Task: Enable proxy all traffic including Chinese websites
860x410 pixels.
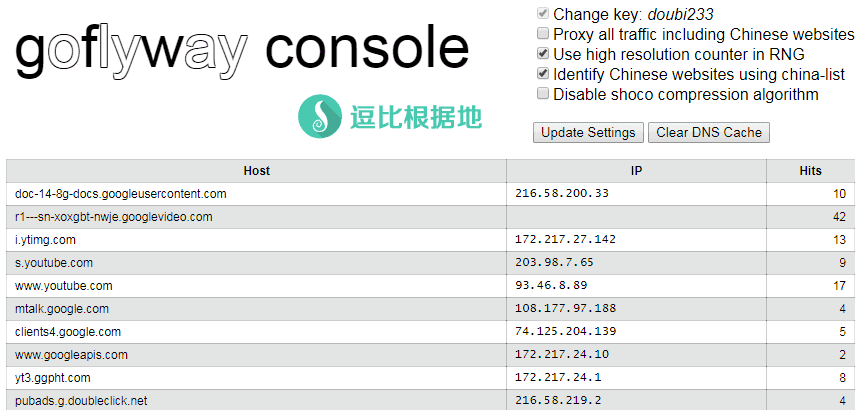Action: tap(543, 35)
